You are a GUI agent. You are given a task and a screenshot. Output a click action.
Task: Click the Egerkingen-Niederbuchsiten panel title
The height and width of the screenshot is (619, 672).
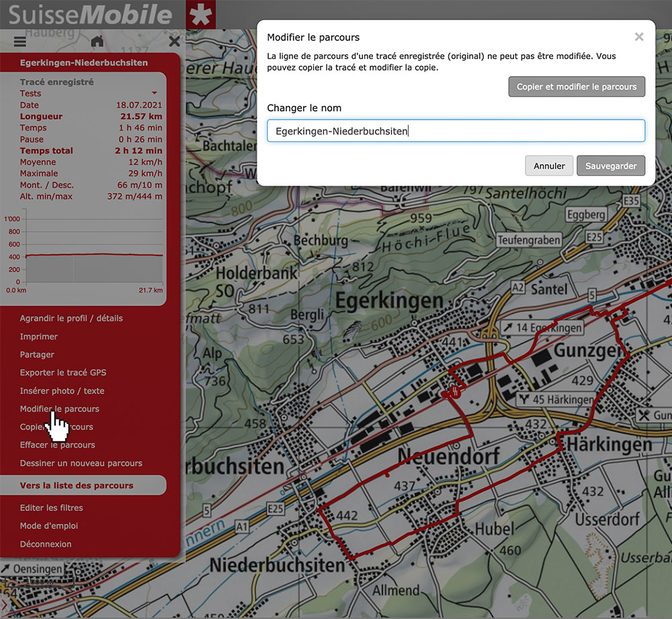click(83, 63)
